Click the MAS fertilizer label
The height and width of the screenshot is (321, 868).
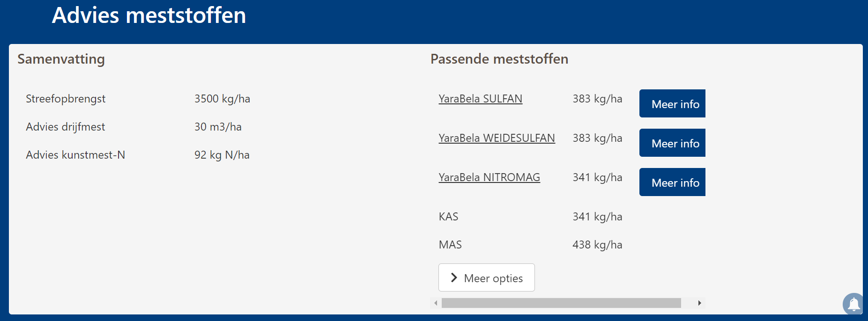tap(450, 245)
